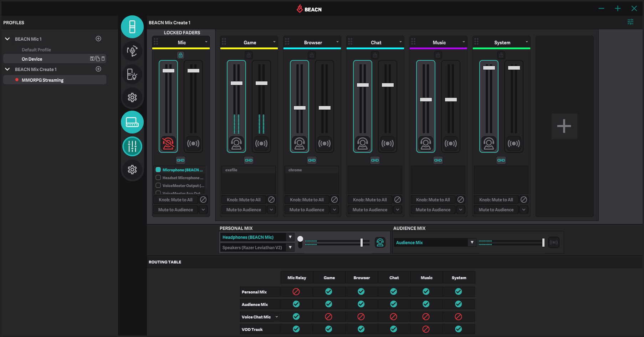Click Knob: Mute to All for Chat
This screenshot has height=337, width=644.
(x=370, y=200)
